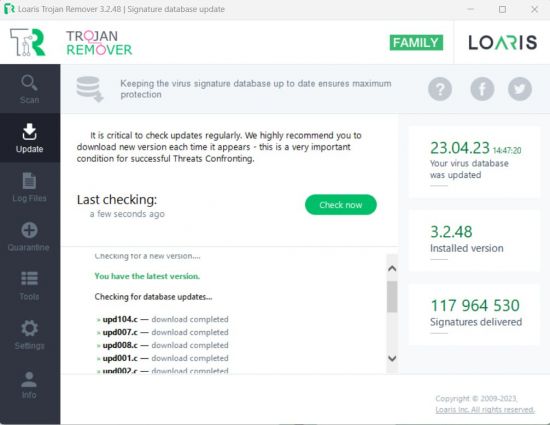The width and height of the screenshot is (550, 425).
Task: Click the Trojan Remover TR logo
Action: point(28,42)
